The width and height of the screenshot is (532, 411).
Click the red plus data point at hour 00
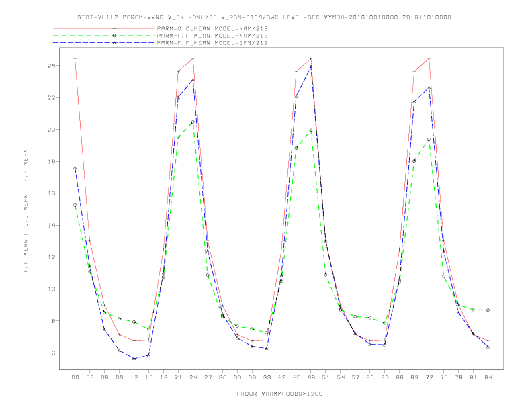pyautogui.click(x=75, y=59)
